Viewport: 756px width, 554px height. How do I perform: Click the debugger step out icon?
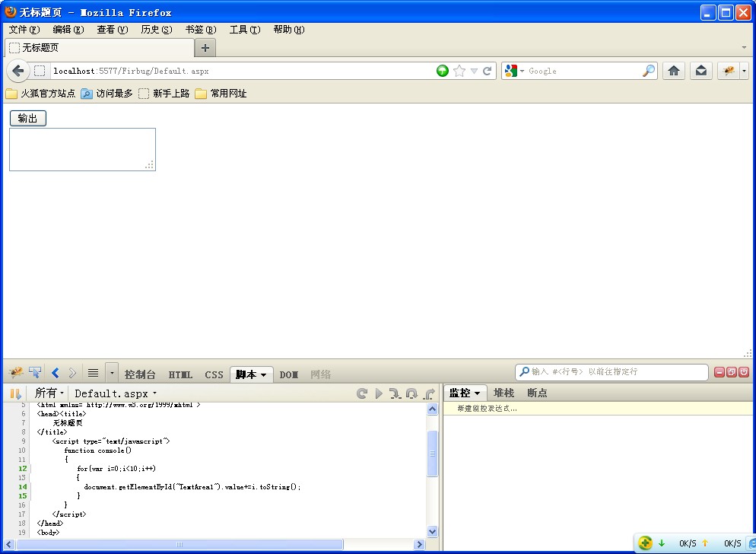click(429, 393)
